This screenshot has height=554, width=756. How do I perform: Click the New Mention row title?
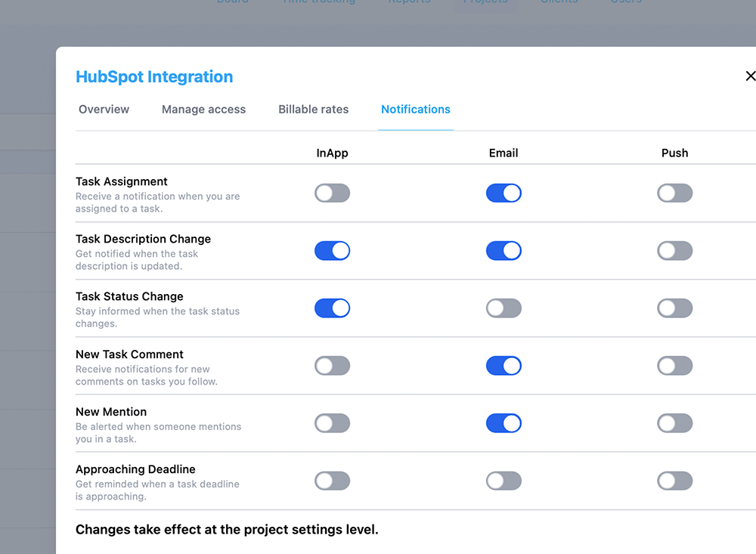[111, 412]
